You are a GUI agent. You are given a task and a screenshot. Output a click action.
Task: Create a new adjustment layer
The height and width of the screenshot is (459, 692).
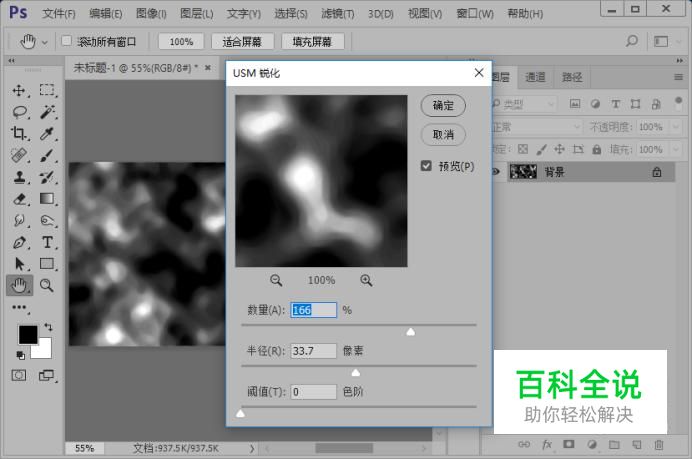point(592,444)
